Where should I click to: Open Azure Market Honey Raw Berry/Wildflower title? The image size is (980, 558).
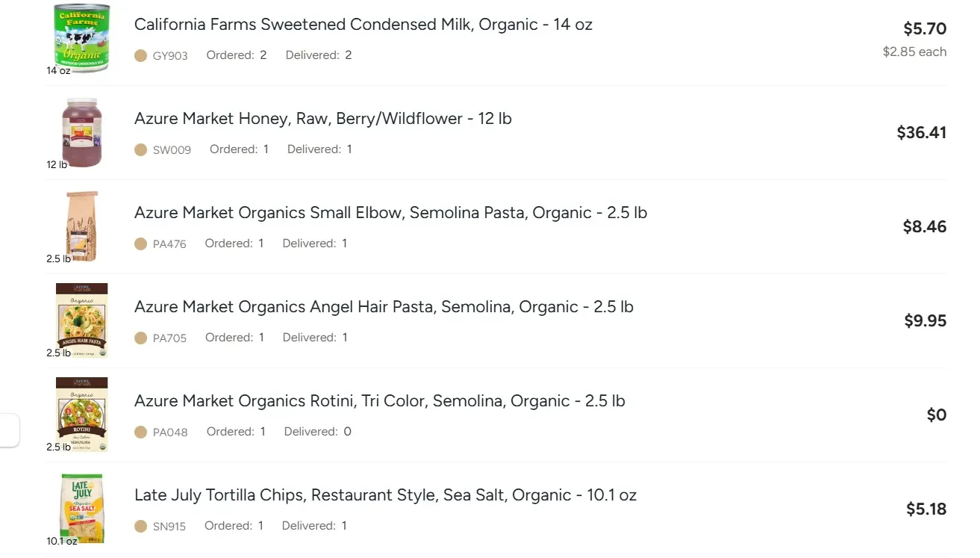(x=323, y=119)
